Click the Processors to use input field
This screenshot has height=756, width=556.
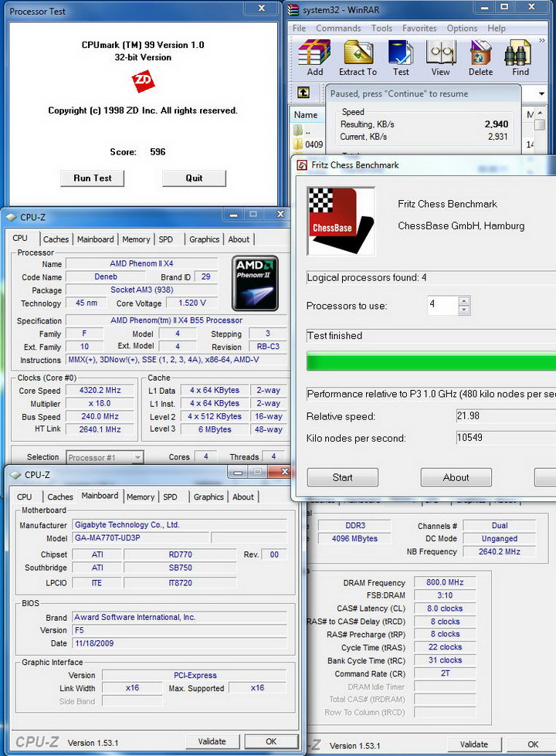click(442, 305)
